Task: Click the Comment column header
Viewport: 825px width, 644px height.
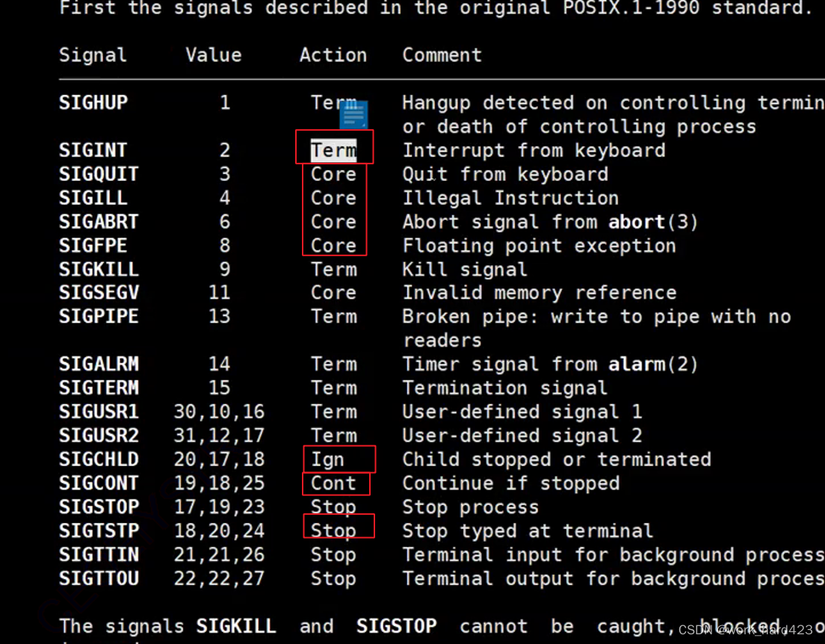Action: (x=442, y=55)
